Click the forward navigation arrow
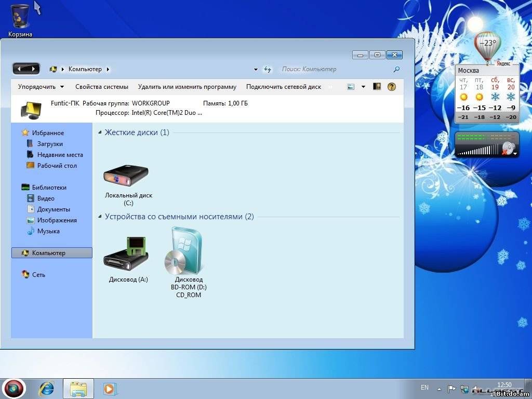Image resolution: width=532 pixels, height=399 pixels. point(33,69)
